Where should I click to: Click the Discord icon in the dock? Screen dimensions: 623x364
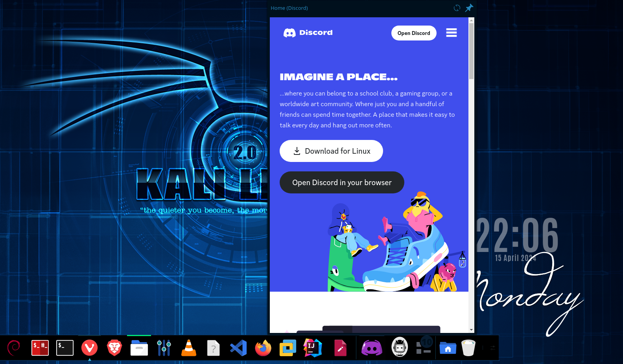tap(372, 348)
